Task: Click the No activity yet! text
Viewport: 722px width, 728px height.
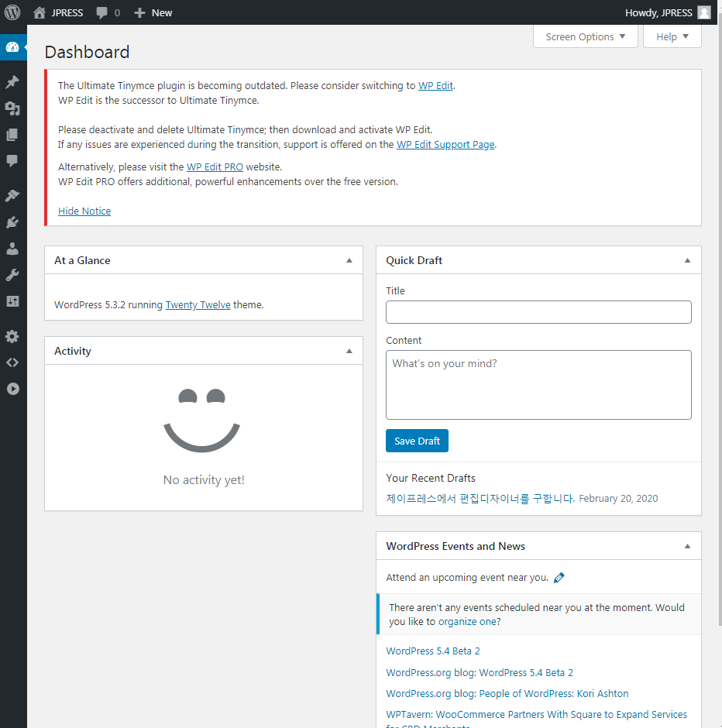Action: 204,479
